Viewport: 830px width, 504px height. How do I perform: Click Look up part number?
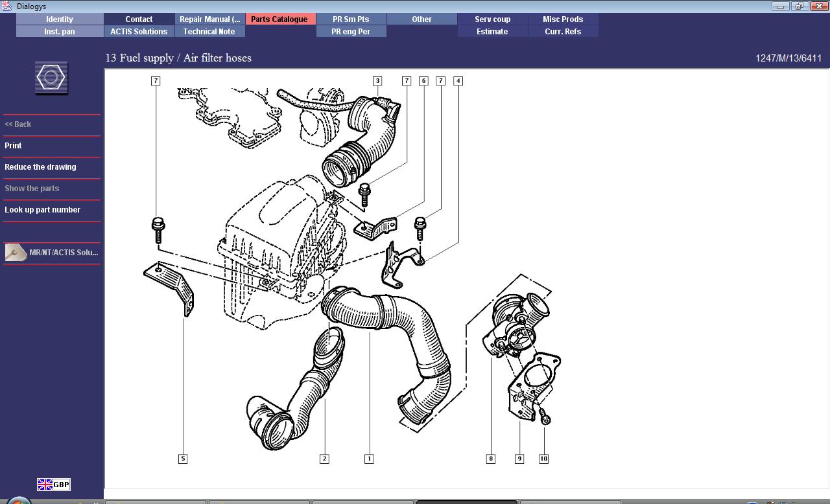(42, 210)
